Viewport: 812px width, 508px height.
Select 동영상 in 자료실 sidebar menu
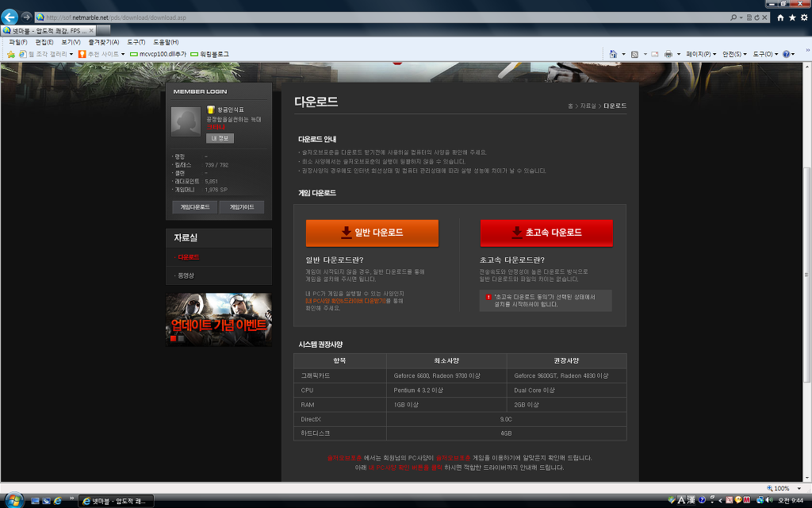pos(186,275)
